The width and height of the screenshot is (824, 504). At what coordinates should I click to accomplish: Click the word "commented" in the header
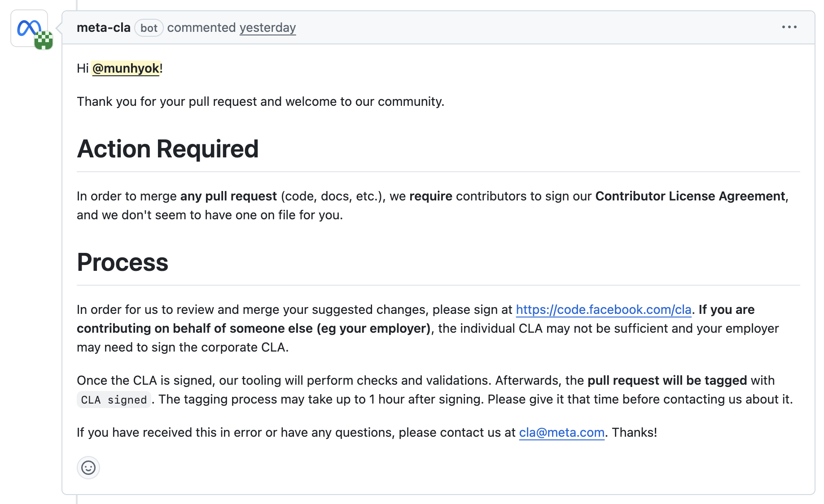coord(202,28)
